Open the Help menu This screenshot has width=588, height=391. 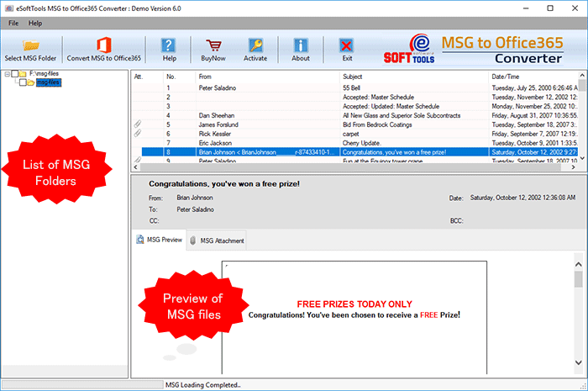(35, 24)
